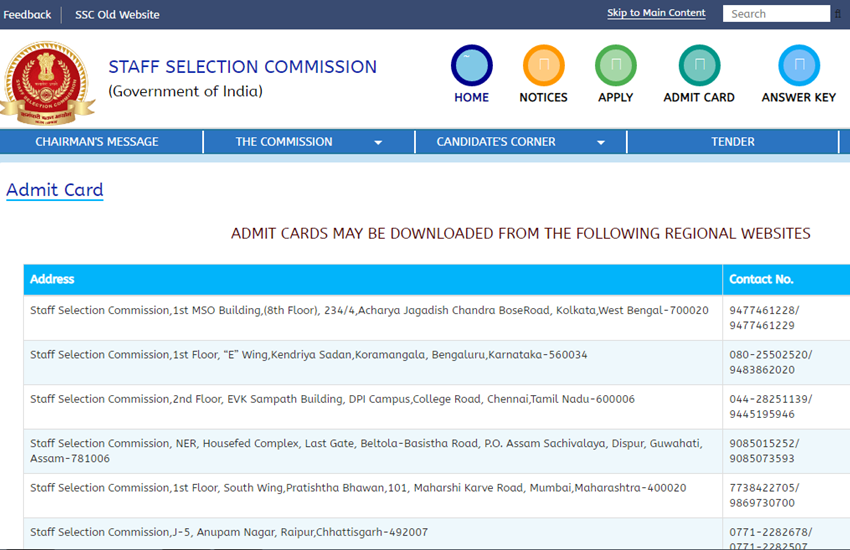The image size is (850, 550).
Task: Open the blue Answer Key icon
Action: pos(798,66)
